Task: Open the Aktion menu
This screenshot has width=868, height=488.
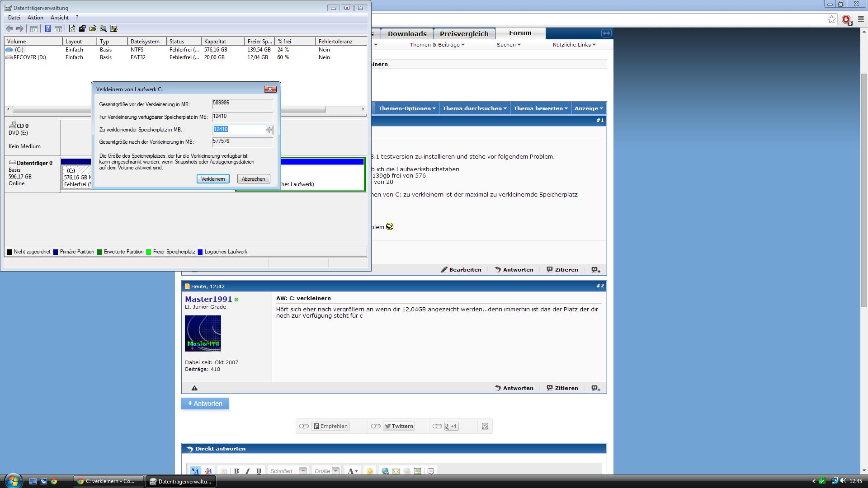Action: [35, 18]
